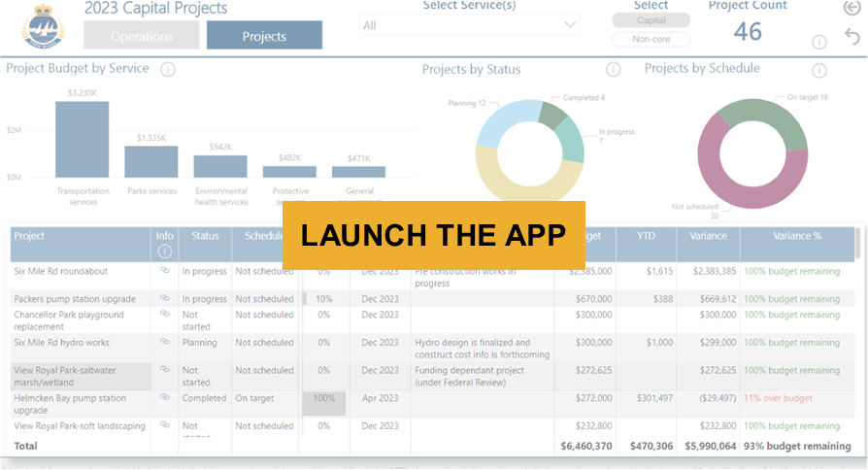Image resolution: width=868 pixels, height=470 pixels.
Task: Sort table by Variance % column header
Action: (x=796, y=236)
